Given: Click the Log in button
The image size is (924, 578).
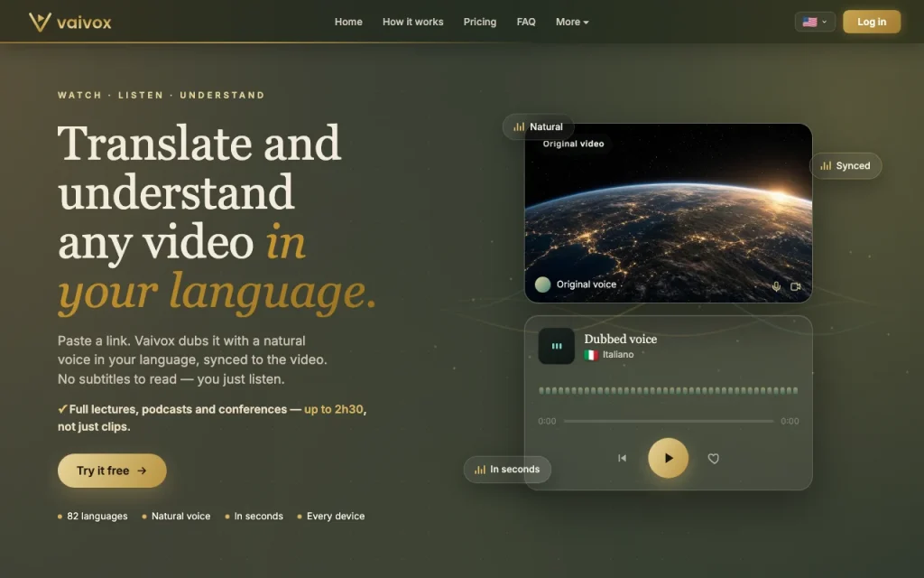Looking at the screenshot, I should coord(871,22).
